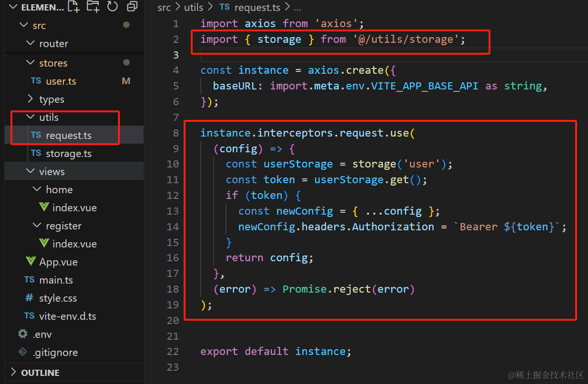This screenshot has height=384, width=588.
Task: Click the TS icon beside main.ts
Action: pyautogui.click(x=29, y=280)
